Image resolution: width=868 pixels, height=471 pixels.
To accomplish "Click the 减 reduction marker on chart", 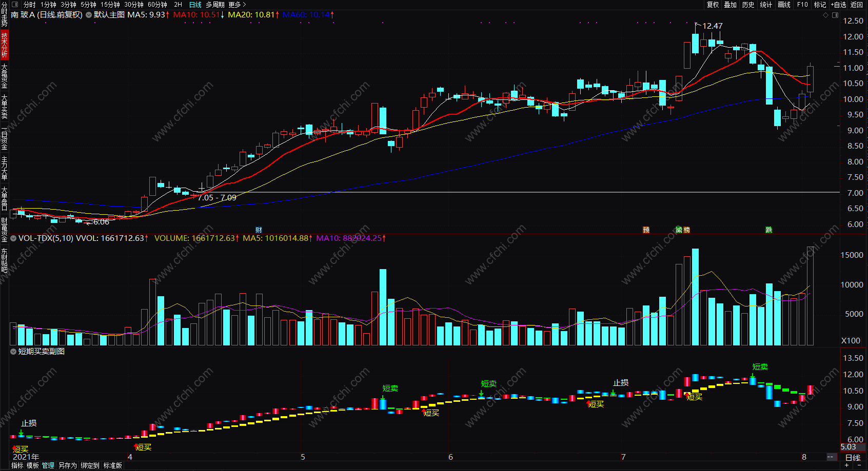I will 679,230.
